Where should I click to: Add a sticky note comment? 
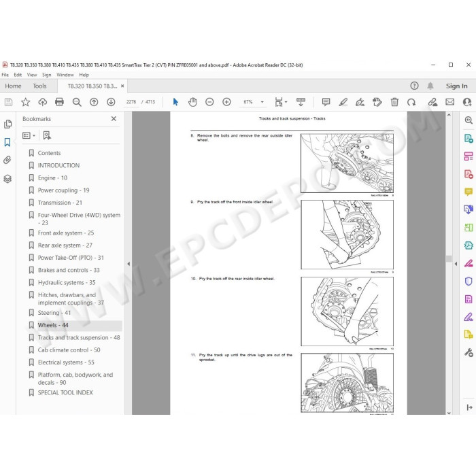(x=326, y=102)
